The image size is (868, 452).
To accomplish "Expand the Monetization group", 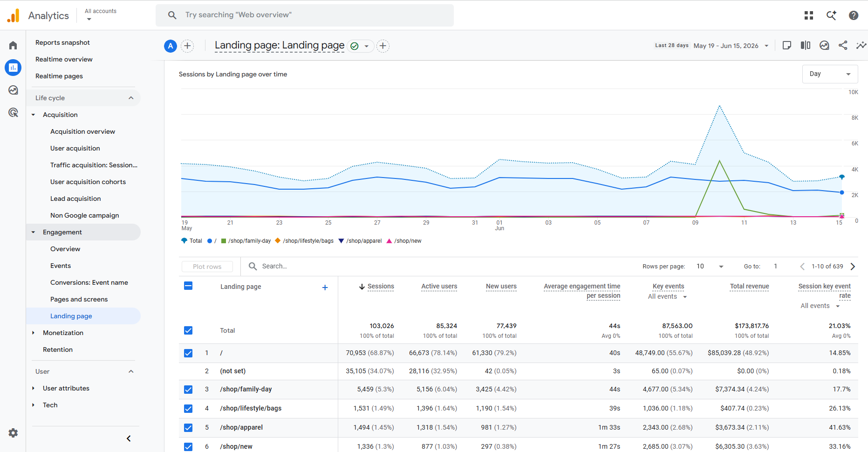I will pyautogui.click(x=34, y=333).
